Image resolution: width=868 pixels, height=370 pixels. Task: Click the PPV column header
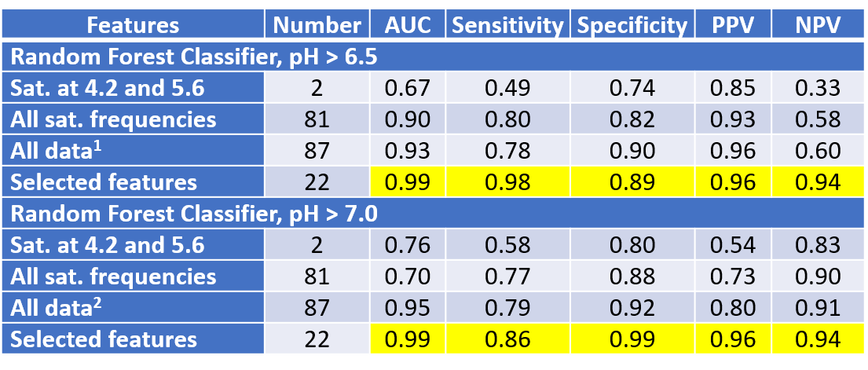coord(733,25)
